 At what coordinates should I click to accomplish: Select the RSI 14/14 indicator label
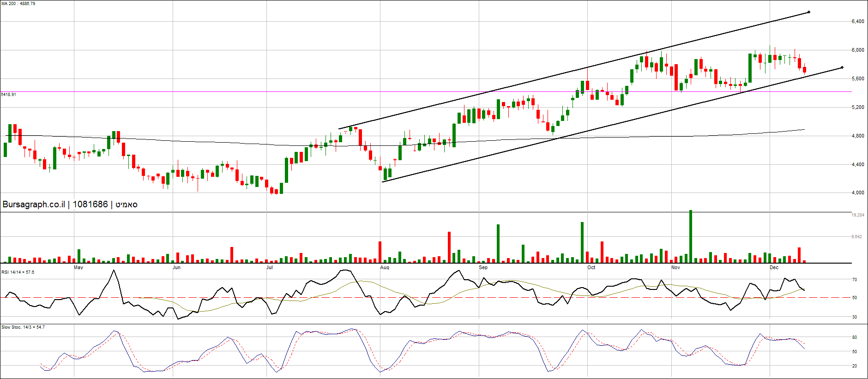pos(18,272)
